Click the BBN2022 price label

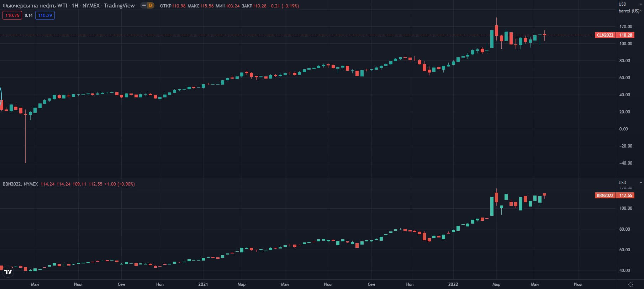[x=605, y=196]
